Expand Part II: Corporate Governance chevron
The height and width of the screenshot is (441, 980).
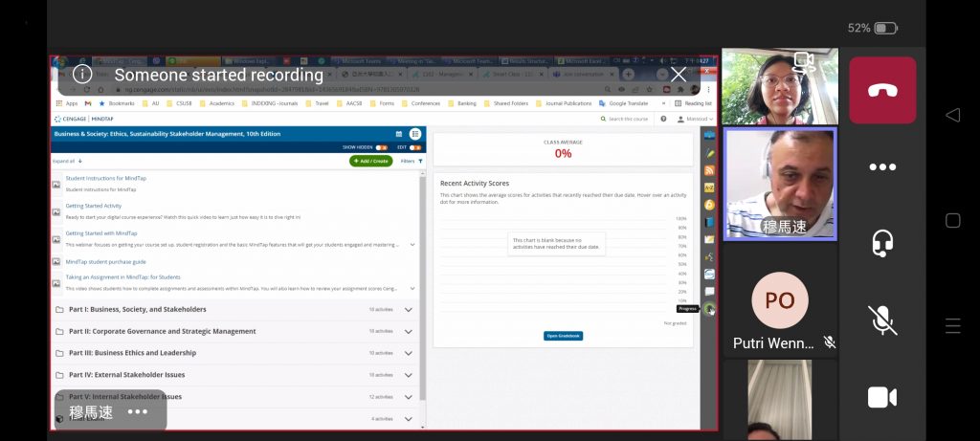[x=408, y=332]
